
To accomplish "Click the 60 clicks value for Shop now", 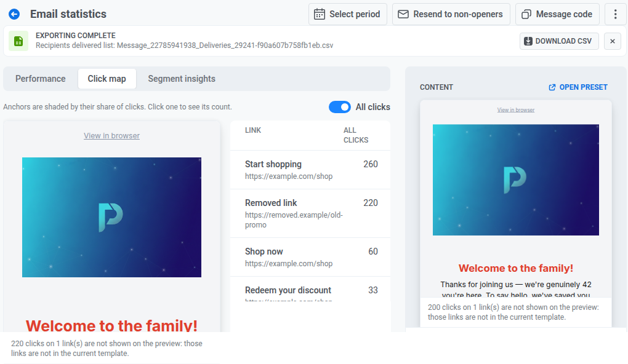I will (373, 251).
